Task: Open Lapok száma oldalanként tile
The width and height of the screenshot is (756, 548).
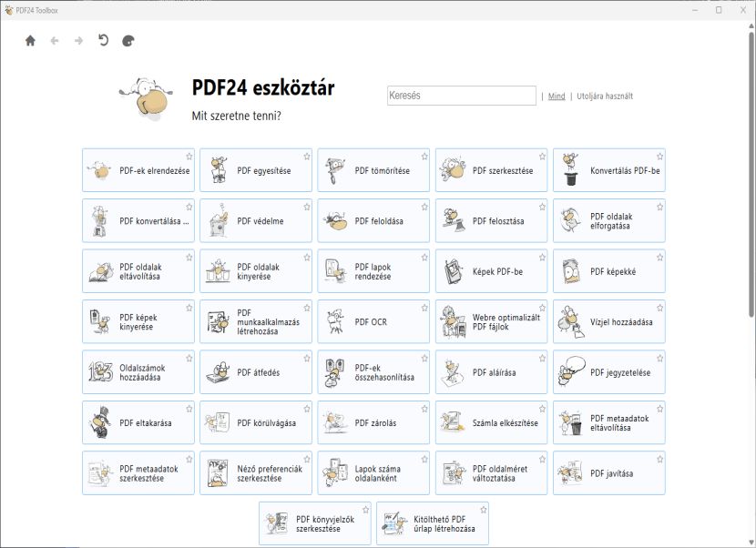Action: 373,472
